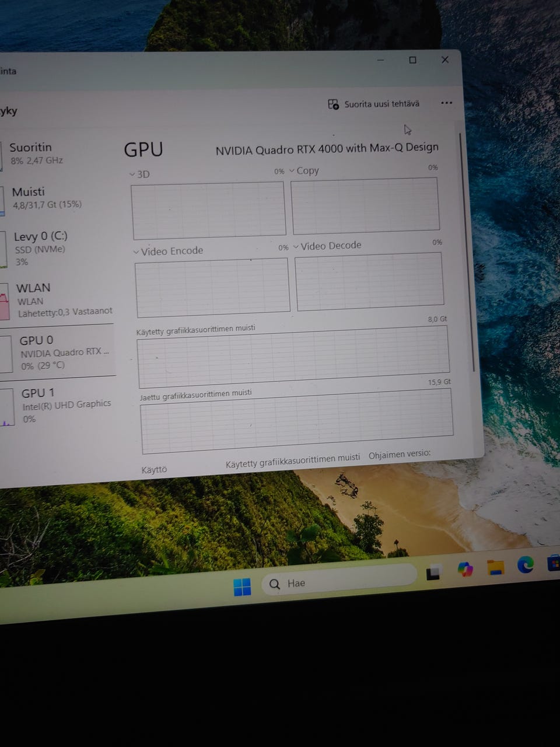Click the GPU heading text

[x=143, y=149]
